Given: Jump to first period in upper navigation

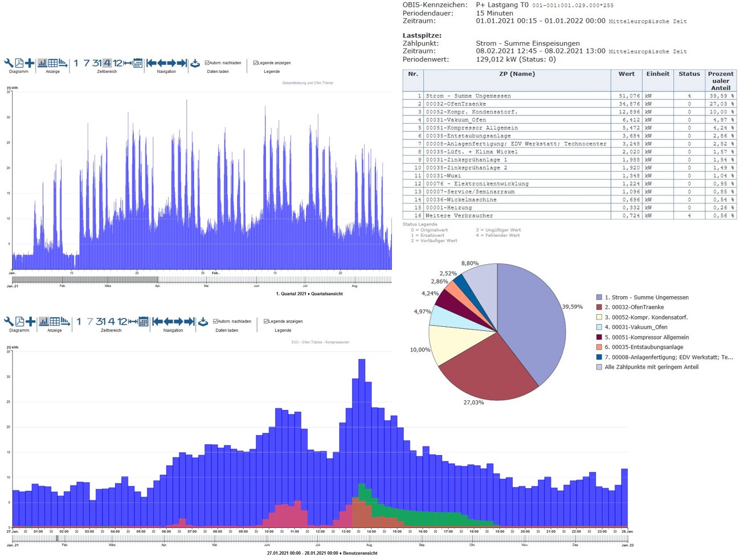Looking at the screenshot, I should coord(151,63).
